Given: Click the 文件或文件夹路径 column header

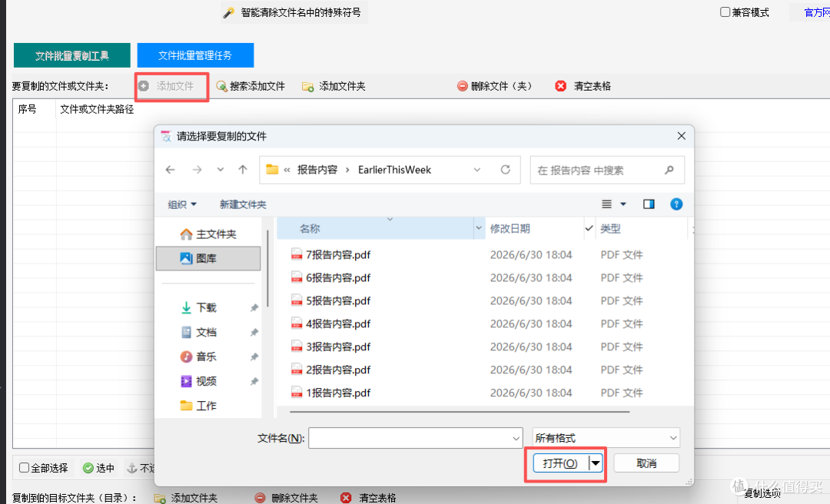Looking at the screenshot, I should (x=97, y=109).
